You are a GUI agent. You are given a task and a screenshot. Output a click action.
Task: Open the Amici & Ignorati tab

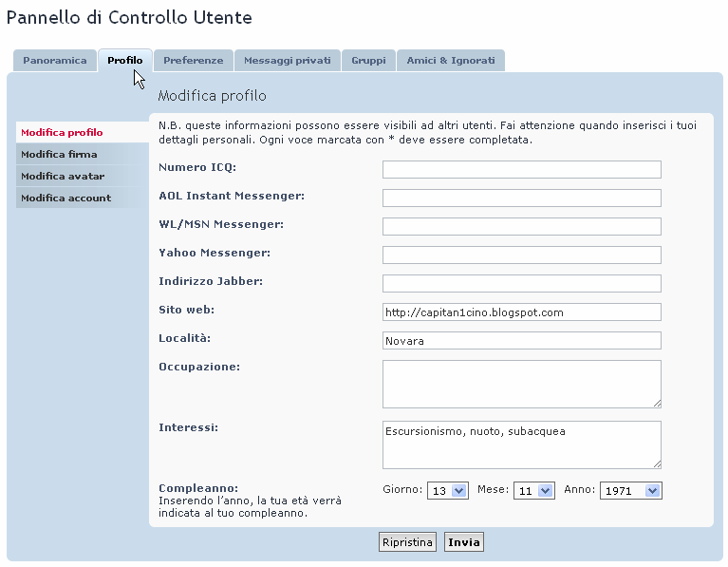tap(451, 61)
